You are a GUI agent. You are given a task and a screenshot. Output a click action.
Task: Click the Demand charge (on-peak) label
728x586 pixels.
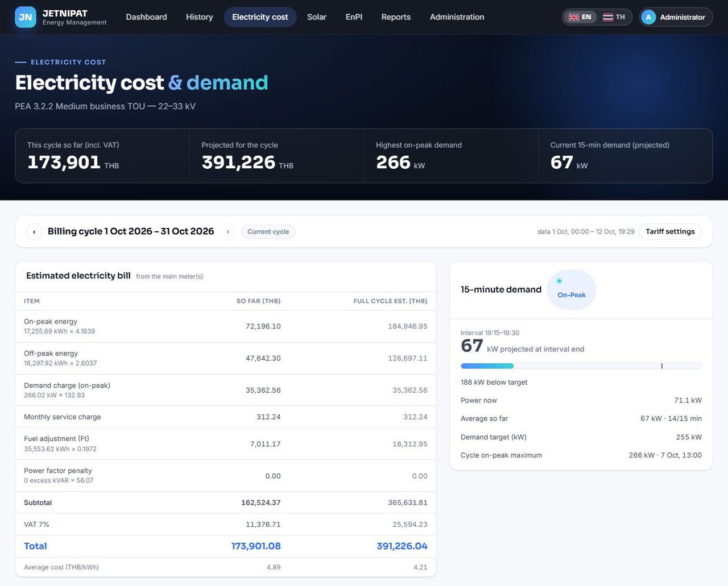point(67,385)
